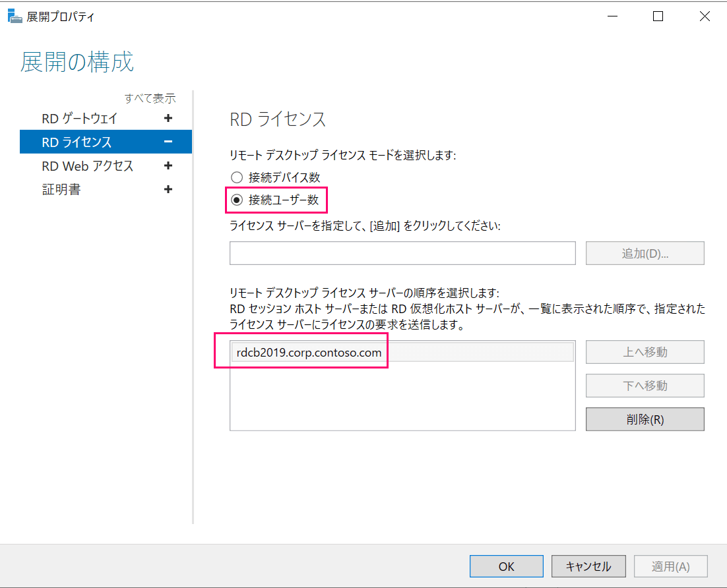
Task: Expand the RD ゲートウェイ section
Action: [x=169, y=119]
